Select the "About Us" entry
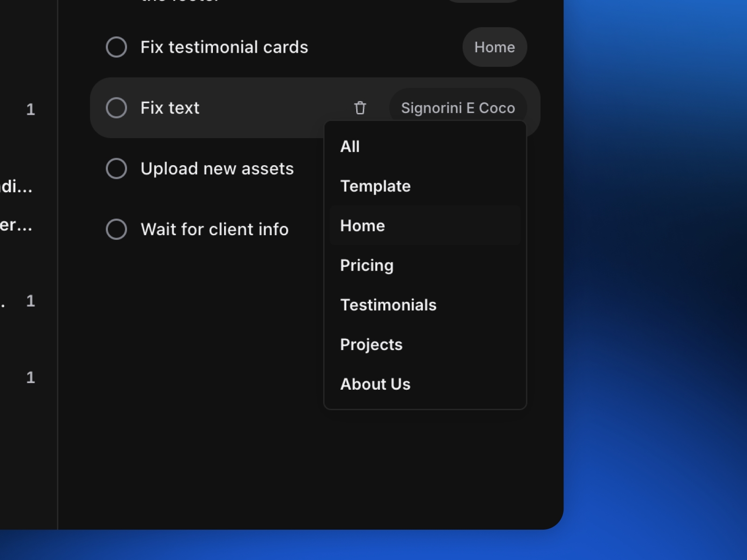Viewport: 747px width, 560px height. tap(376, 384)
